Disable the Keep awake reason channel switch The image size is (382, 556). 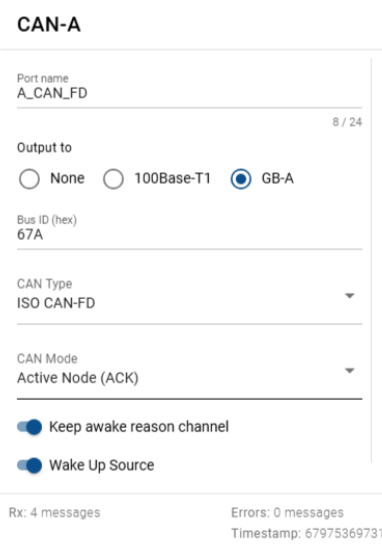pos(29,427)
